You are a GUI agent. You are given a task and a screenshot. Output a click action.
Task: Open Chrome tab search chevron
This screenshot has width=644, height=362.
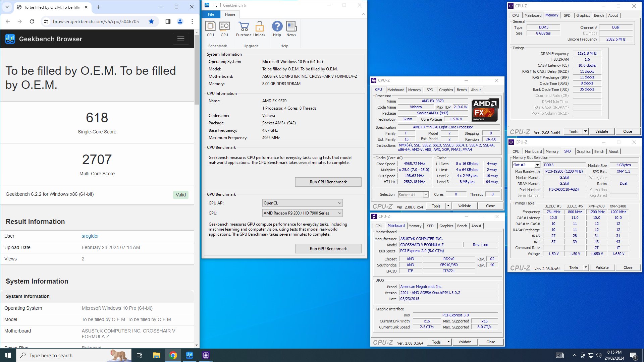(7, 7)
